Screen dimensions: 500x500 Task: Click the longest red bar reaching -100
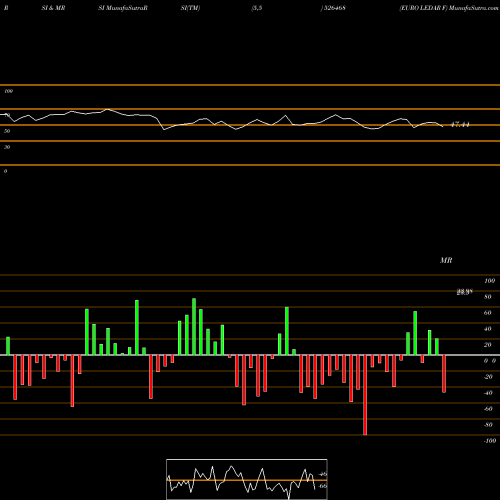(365, 395)
